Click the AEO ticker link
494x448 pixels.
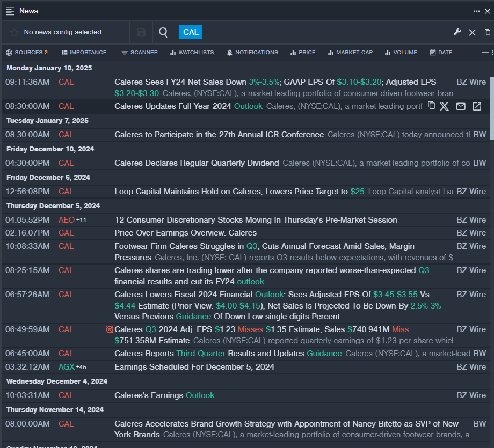(67, 220)
